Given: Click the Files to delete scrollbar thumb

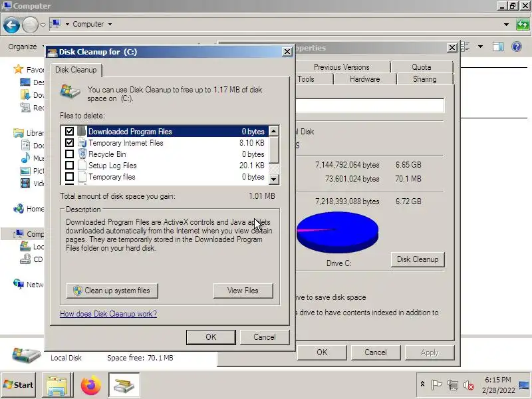Looking at the screenshot, I should tap(273, 150).
